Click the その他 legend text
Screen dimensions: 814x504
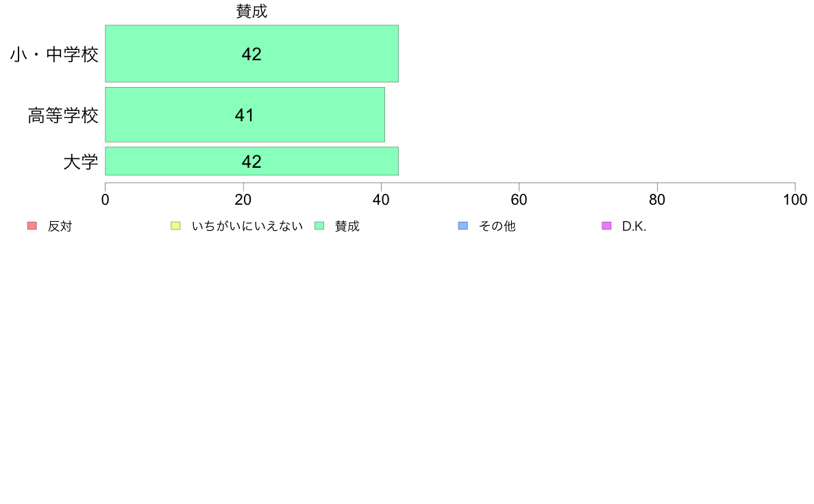(x=497, y=226)
